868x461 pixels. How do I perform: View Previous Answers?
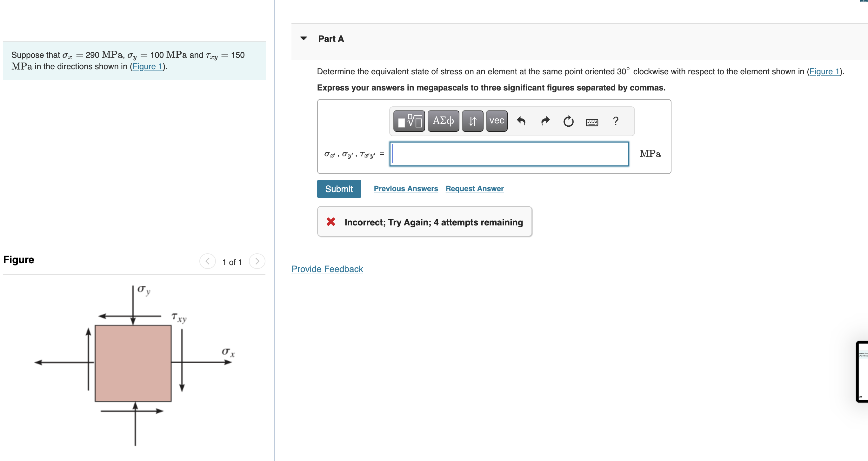405,189
